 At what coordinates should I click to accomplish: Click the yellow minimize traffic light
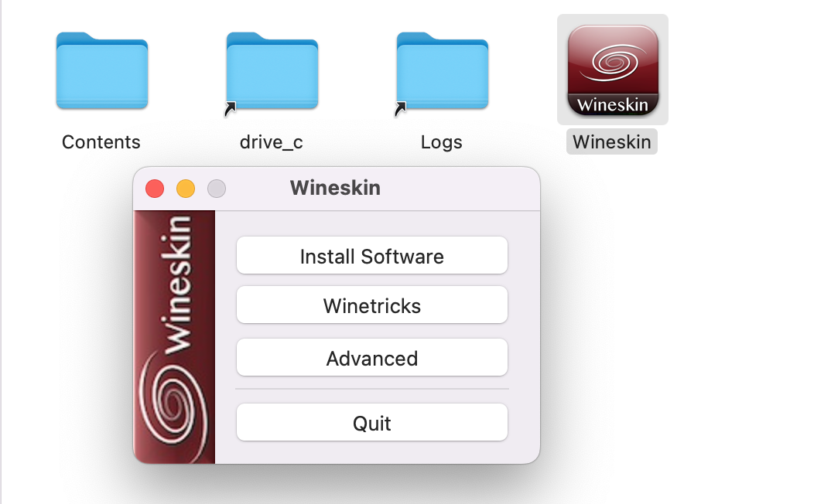point(185,188)
